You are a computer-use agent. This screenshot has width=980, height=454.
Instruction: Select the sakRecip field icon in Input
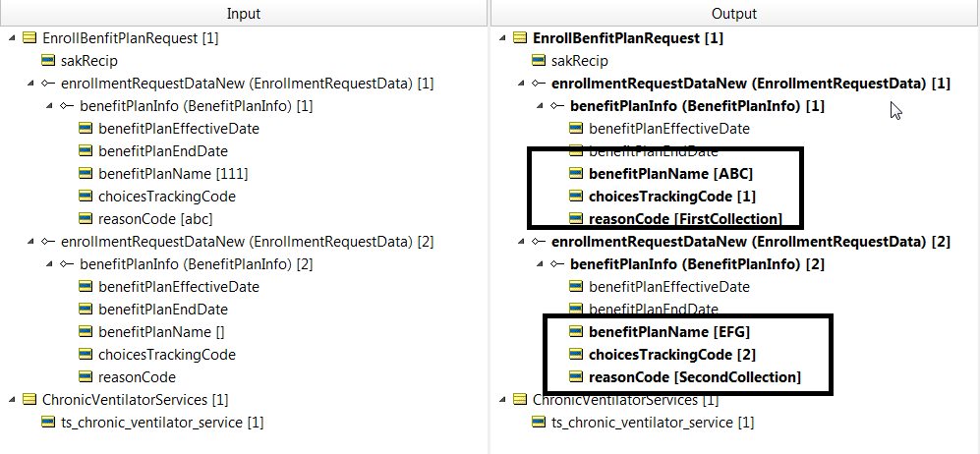click(48, 61)
